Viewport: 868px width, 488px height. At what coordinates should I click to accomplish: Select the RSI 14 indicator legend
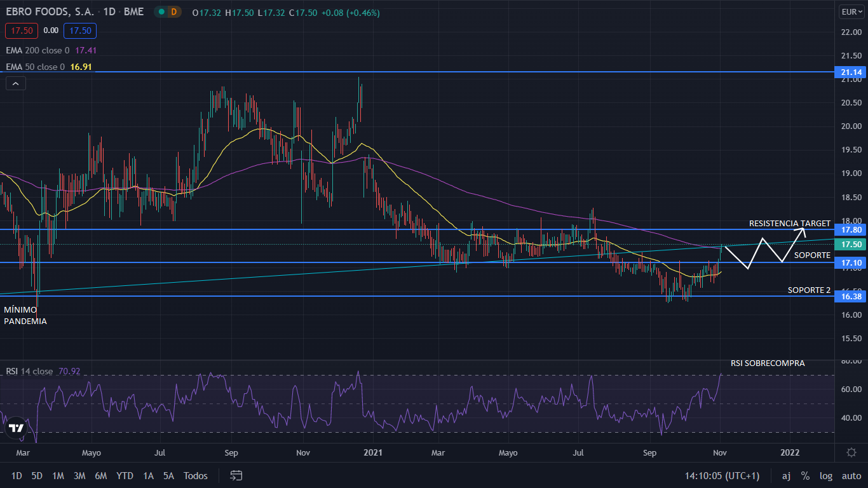tap(29, 371)
